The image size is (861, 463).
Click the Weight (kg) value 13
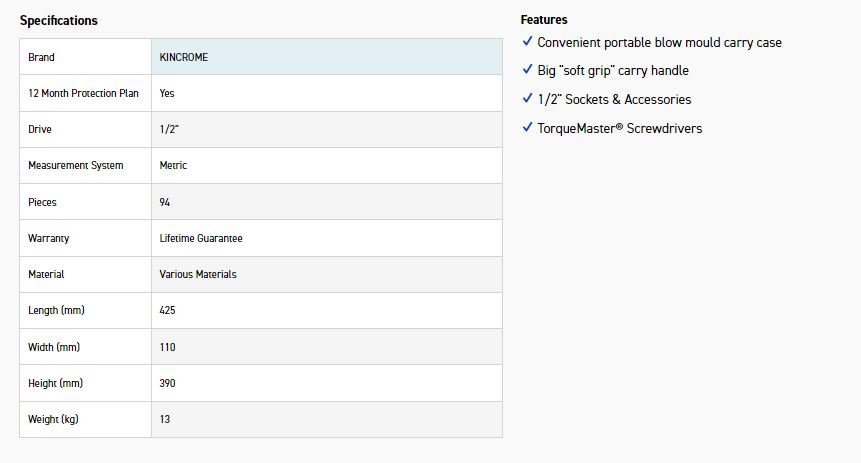(165, 419)
